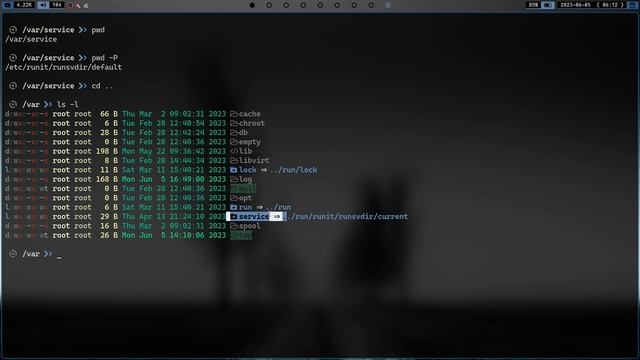Click the '/var/service' pwd output line
This screenshot has width=640, height=360.
31,39
